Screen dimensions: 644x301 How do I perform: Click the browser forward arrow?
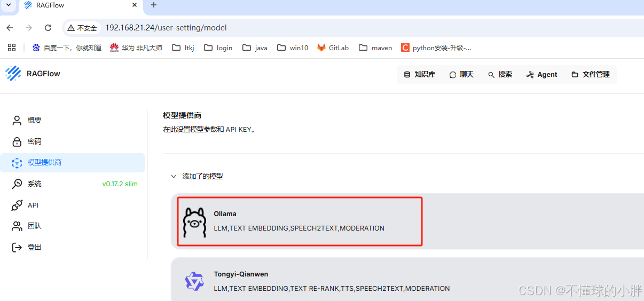[29, 28]
